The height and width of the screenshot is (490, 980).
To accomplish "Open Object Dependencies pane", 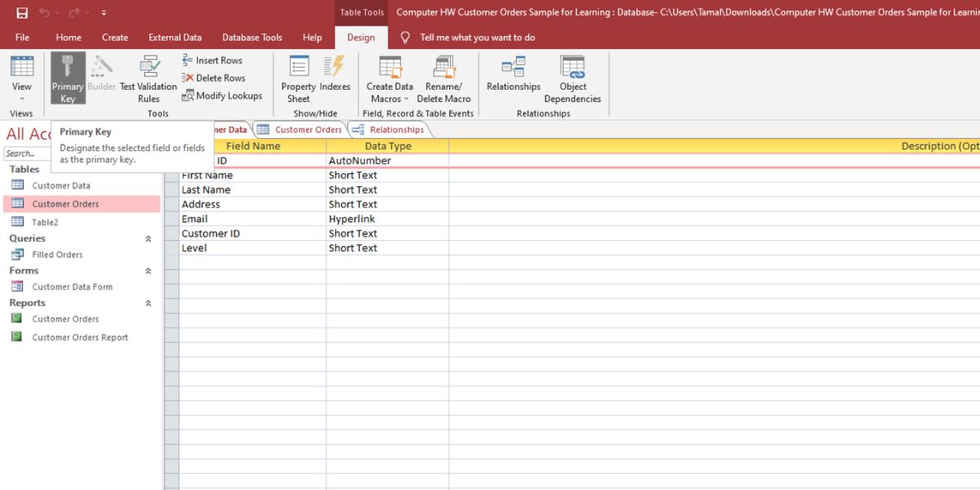I will (x=572, y=78).
